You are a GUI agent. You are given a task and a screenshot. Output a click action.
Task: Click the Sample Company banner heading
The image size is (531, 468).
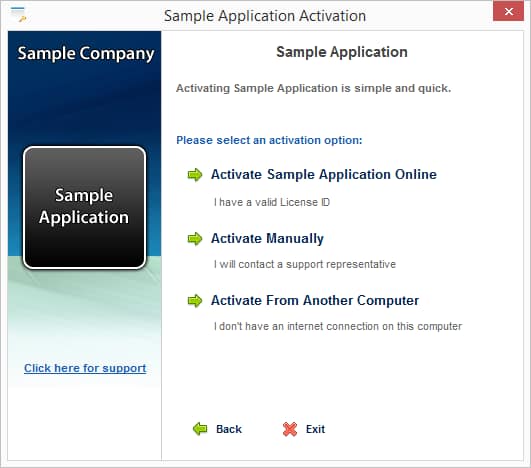tap(86, 54)
